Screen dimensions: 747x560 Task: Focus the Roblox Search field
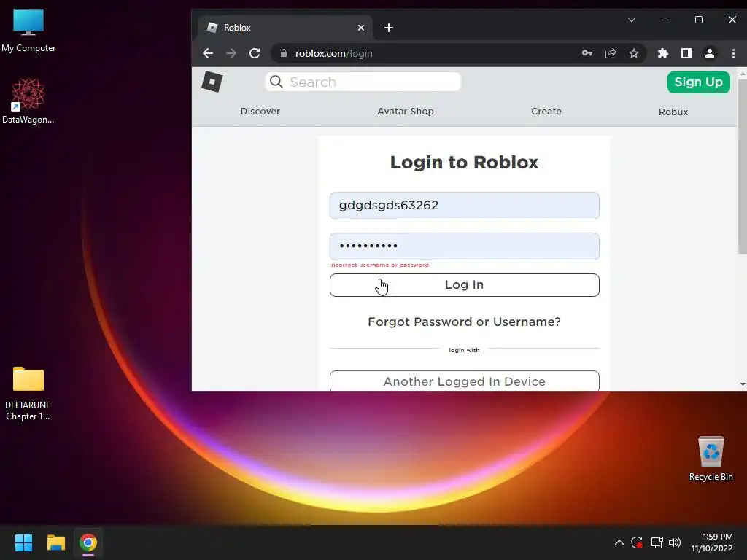pos(363,82)
